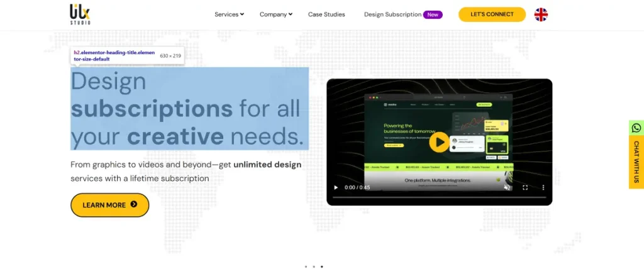Unmute the video sound

[507, 187]
